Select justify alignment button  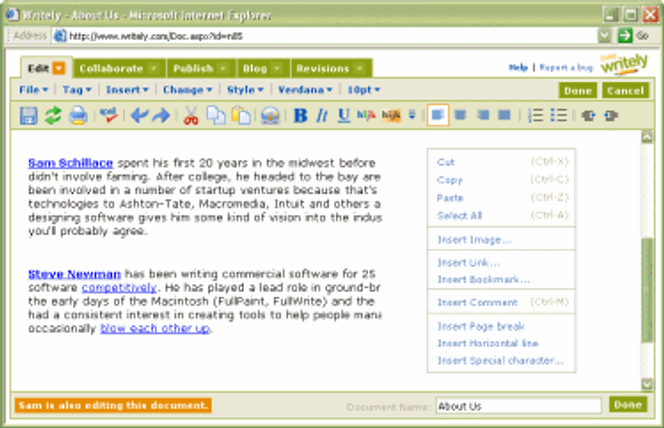[504, 115]
